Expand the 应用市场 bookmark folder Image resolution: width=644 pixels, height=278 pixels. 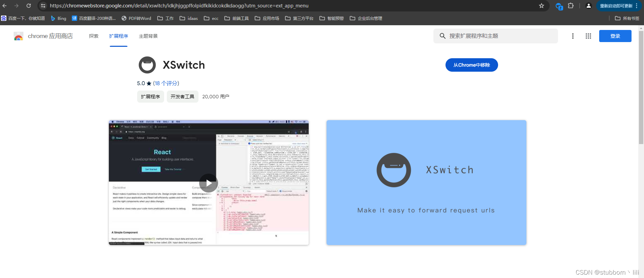tap(267, 18)
